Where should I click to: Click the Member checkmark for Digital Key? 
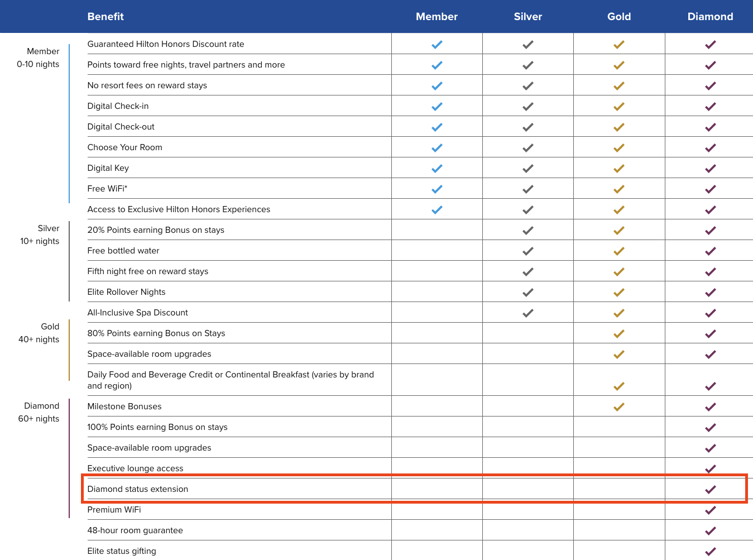(x=437, y=169)
